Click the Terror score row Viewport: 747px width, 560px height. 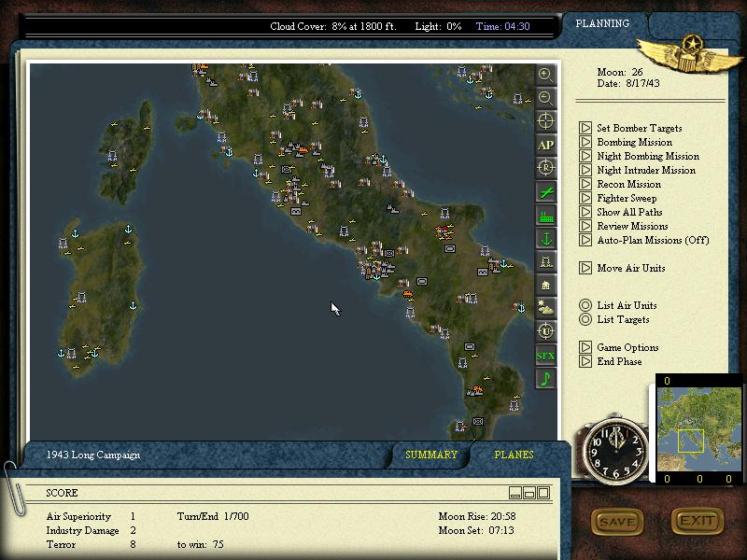pyautogui.click(x=91, y=544)
